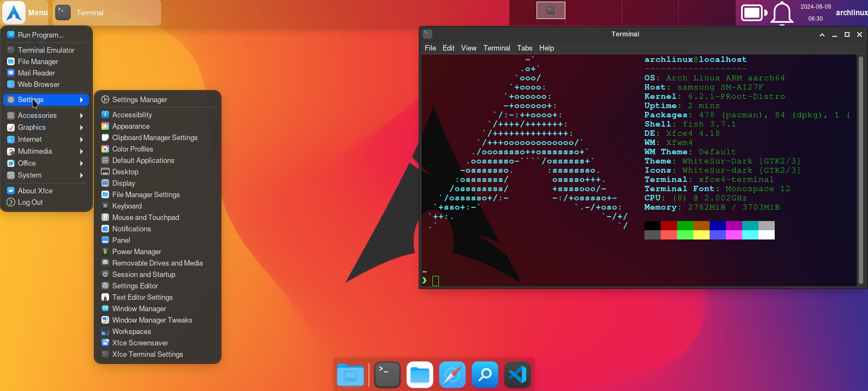Open the terminal File menu
Viewport: 868px width, 391px height.
click(430, 48)
